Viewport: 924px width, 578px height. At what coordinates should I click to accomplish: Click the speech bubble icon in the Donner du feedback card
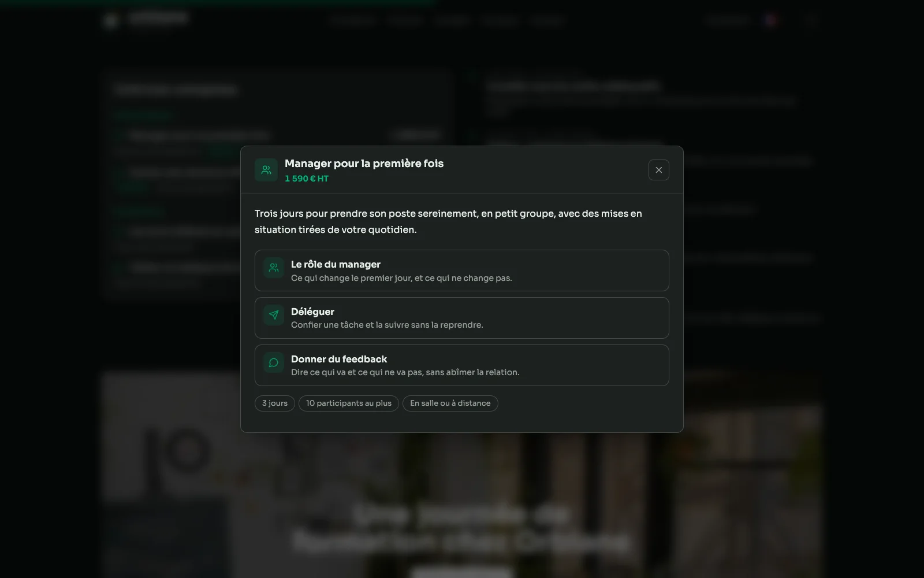pos(274,362)
